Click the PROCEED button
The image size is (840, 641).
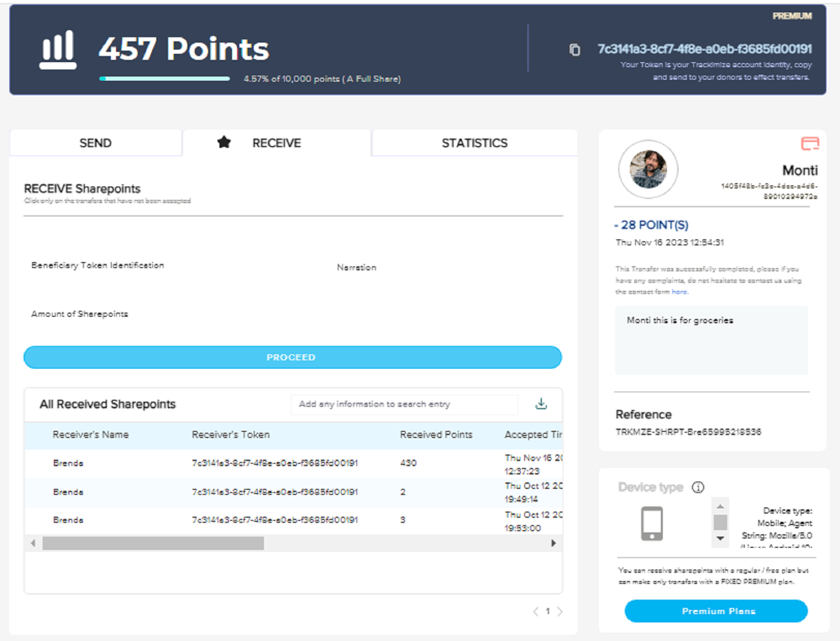(x=293, y=357)
